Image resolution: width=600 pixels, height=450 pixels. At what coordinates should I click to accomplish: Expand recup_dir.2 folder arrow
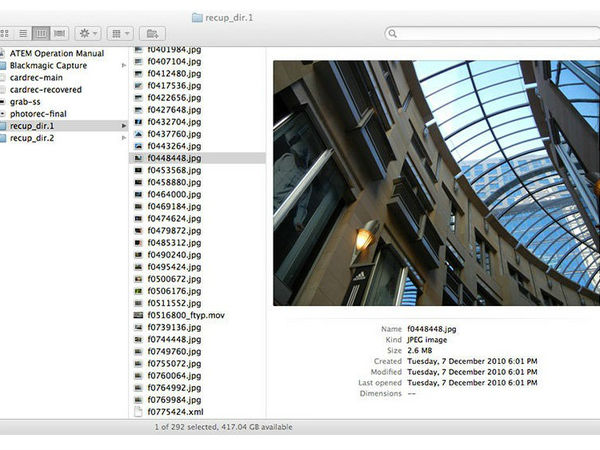point(124,139)
